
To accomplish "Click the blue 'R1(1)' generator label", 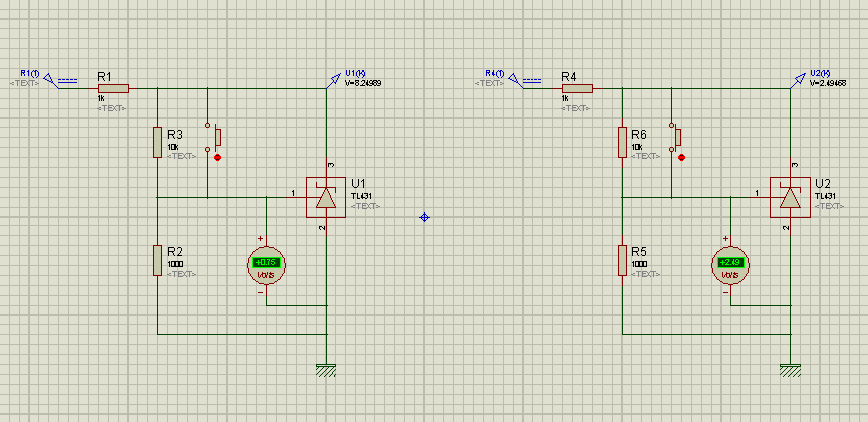I will (x=30, y=73).
